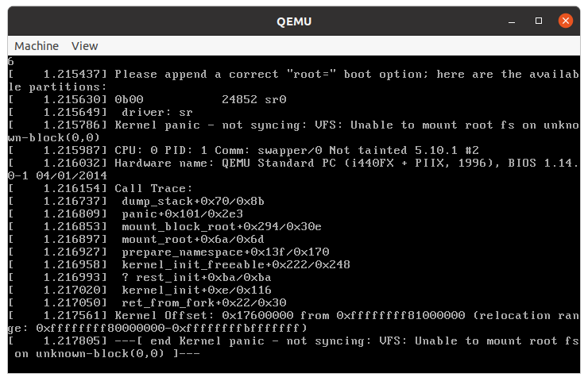Click the 'Hardware name: QEMU Standard PC' line
The width and height of the screenshot is (588, 381).
tap(294, 169)
